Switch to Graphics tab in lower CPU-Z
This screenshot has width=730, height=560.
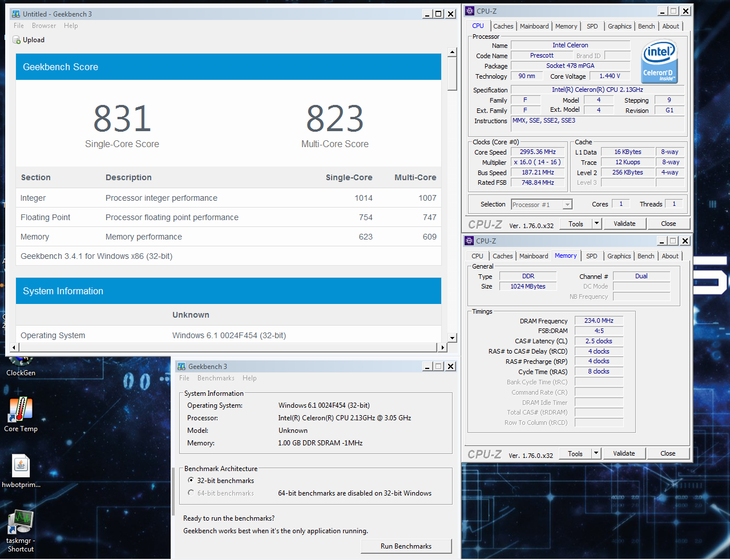[x=619, y=256]
